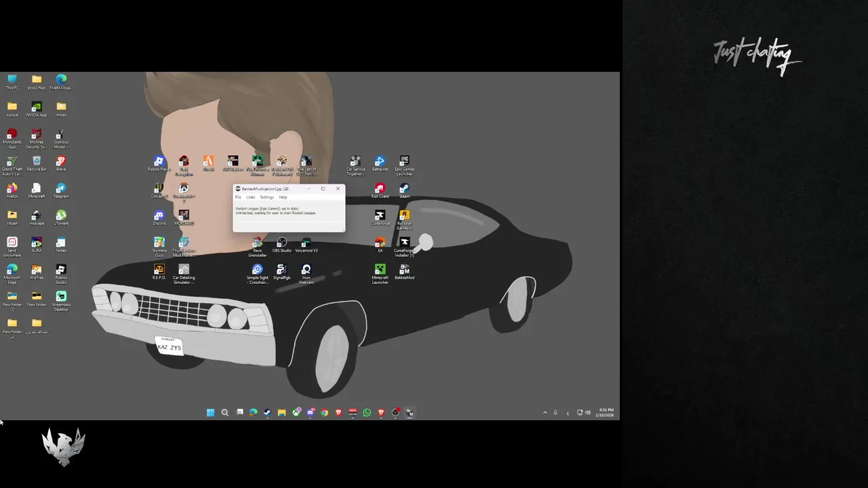
Task: Select the Steam desktop icon
Action: pyautogui.click(x=404, y=190)
